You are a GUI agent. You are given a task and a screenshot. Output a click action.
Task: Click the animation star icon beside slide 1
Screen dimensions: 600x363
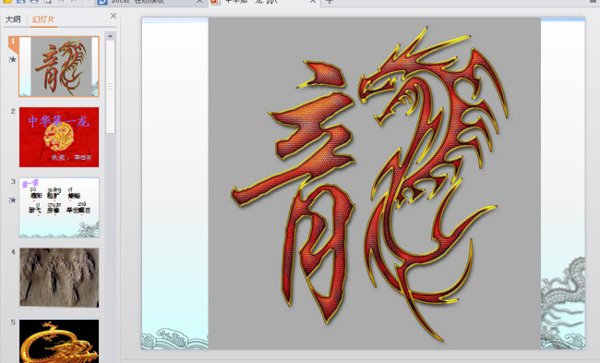tap(13, 59)
